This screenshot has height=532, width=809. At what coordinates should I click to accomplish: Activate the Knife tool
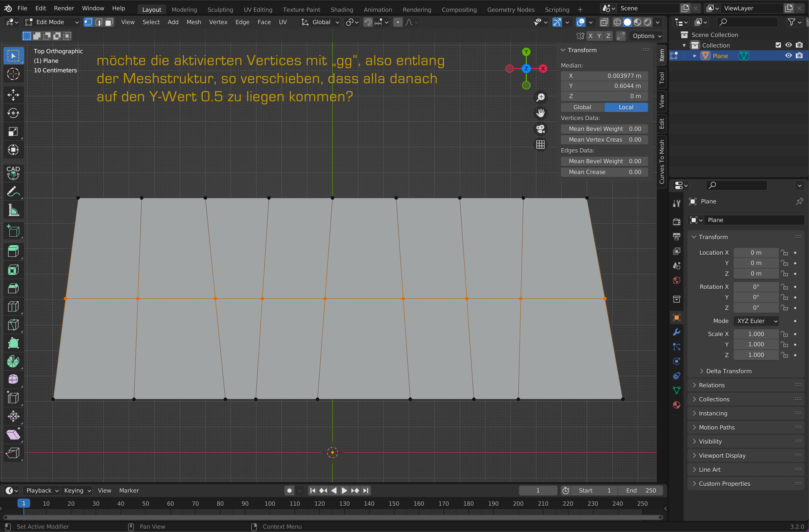[x=13, y=325]
